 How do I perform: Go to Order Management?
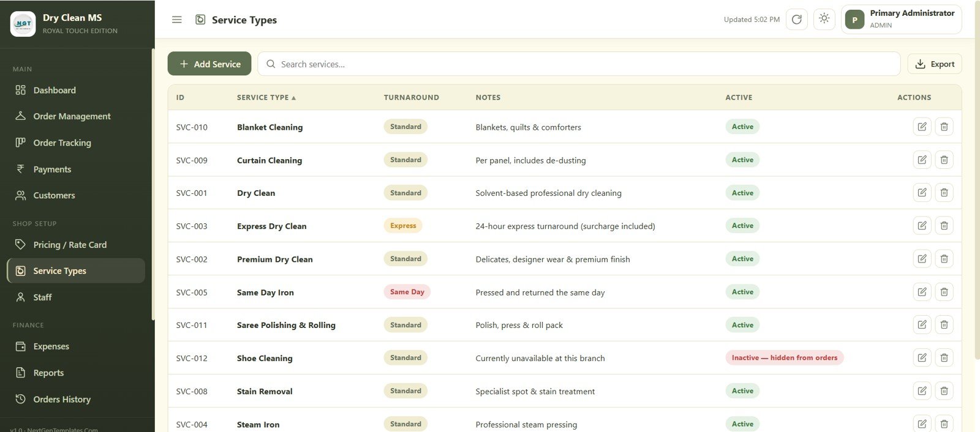tap(76, 116)
